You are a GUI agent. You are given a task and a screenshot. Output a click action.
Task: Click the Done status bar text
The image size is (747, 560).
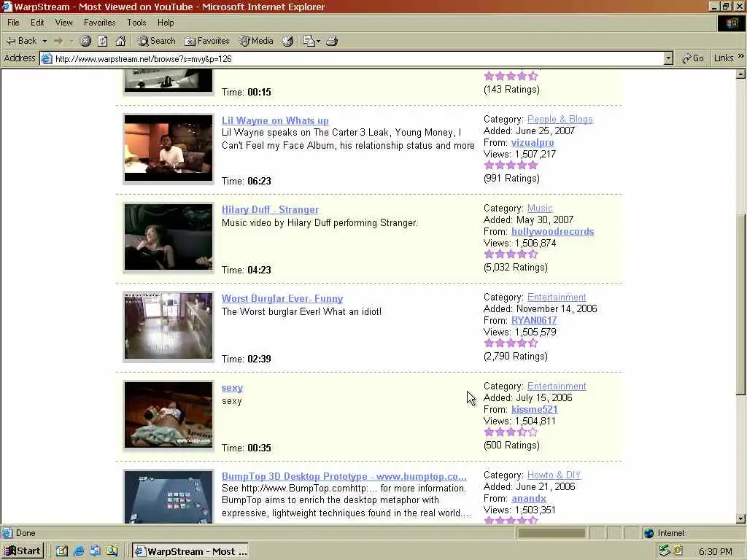point(26,533)
